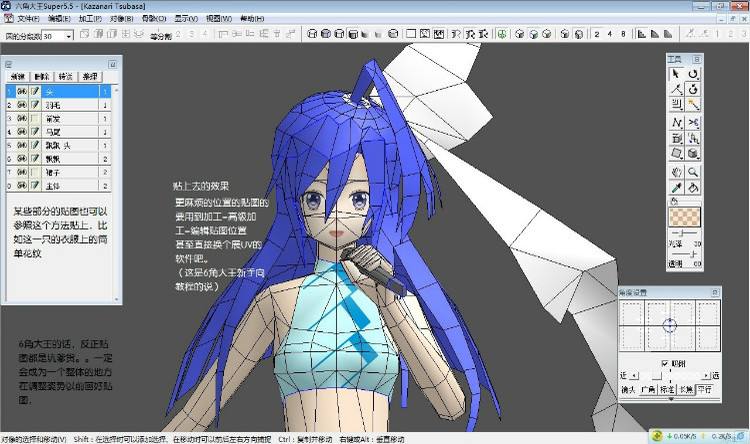This screenshot has width=750, height=444.
Task: Choose the 标准 standard lens button
Action: (667, 390)
